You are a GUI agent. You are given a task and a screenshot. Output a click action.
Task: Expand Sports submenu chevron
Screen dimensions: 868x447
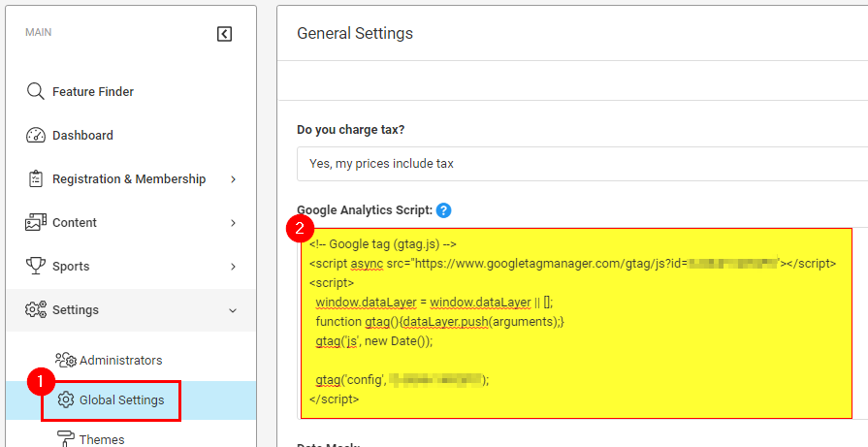tap(233, 267)
